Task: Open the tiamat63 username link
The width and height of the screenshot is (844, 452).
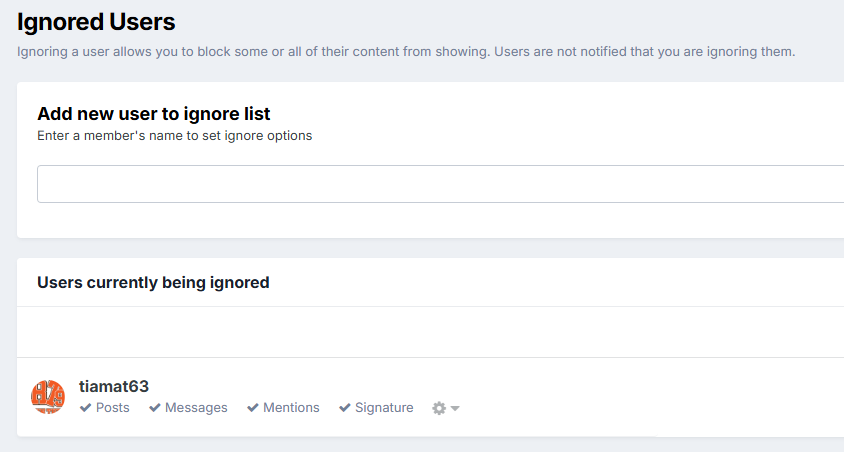Action: pos(114,386)
